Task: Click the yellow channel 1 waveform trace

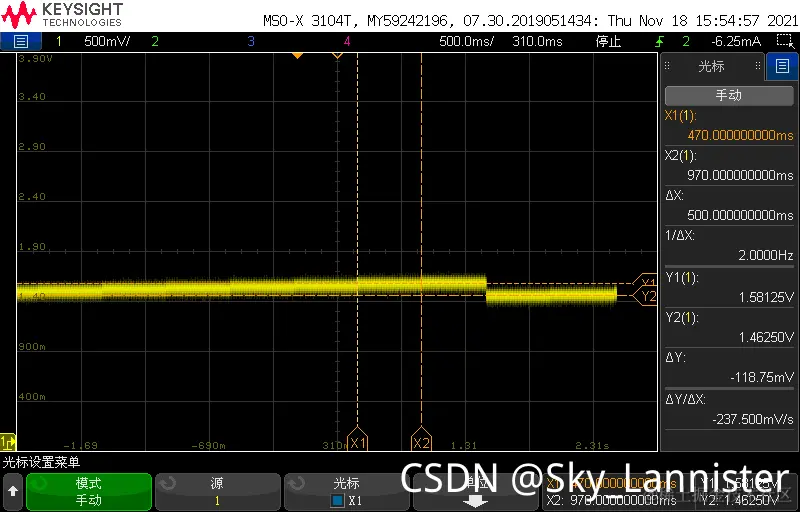Action: coord(316,288)
